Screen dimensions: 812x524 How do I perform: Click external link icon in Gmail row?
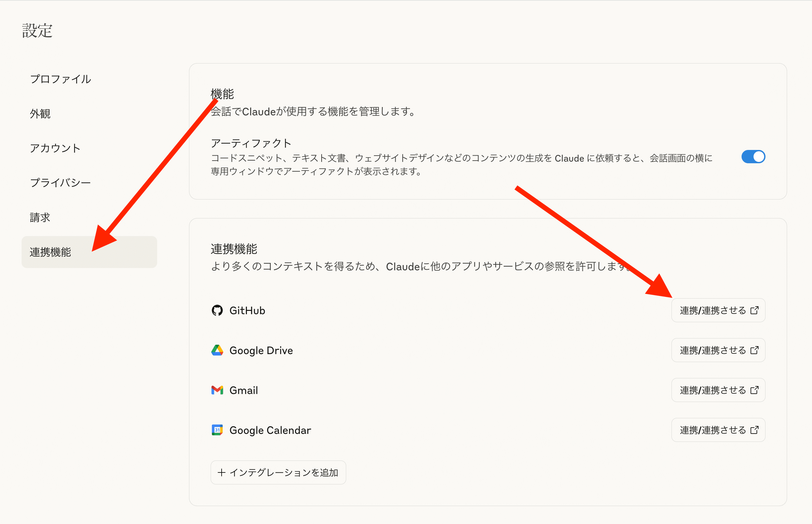(x=754, y=390)
